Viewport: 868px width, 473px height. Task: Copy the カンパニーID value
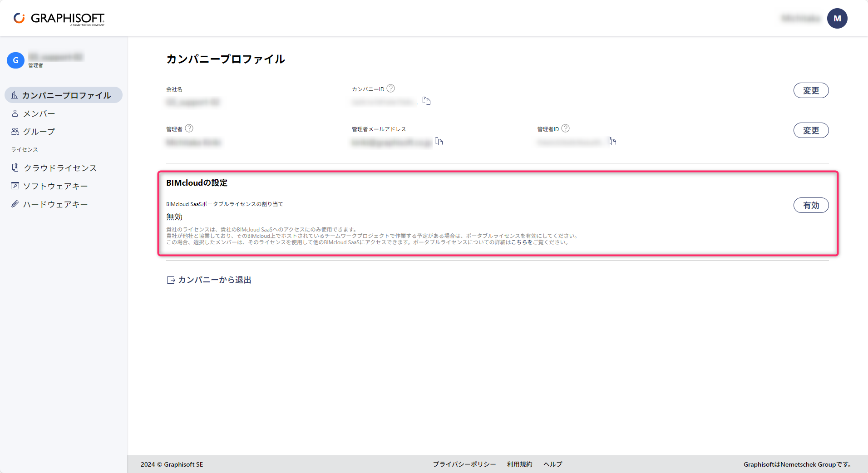(x=426, y=101)
